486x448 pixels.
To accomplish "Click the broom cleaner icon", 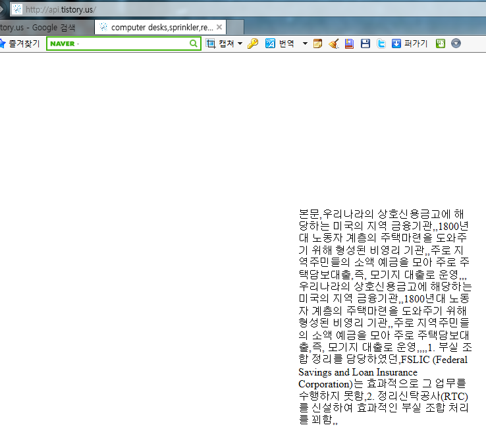I will (x=333, y=43).
